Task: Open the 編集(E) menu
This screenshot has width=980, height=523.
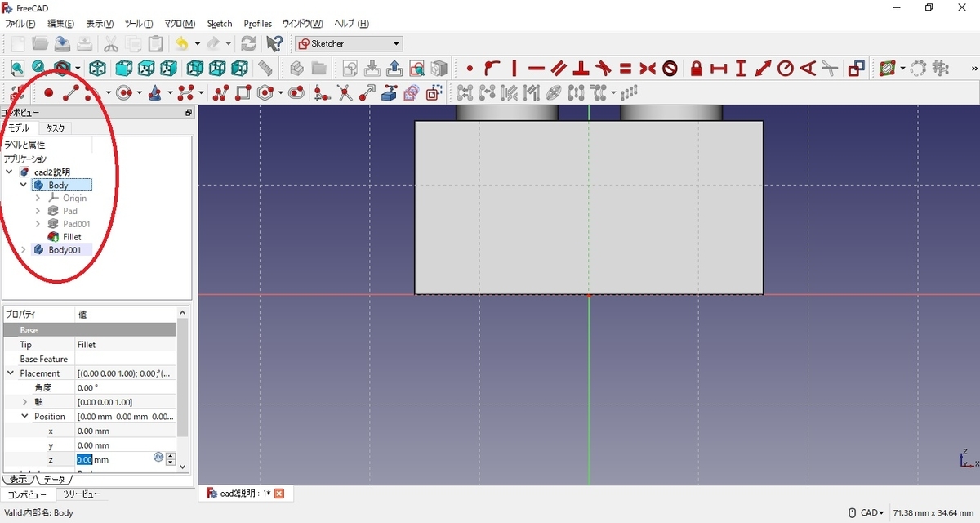Action: point(61,24)
